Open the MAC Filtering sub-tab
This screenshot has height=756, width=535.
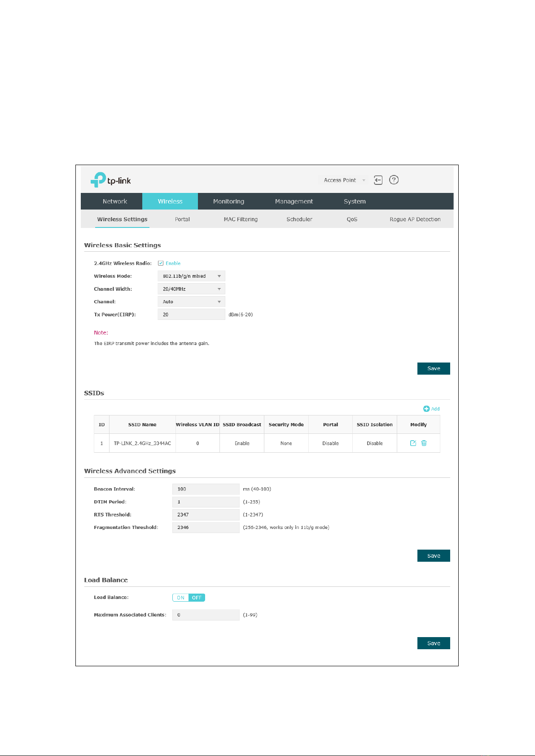tap(241, 219)
